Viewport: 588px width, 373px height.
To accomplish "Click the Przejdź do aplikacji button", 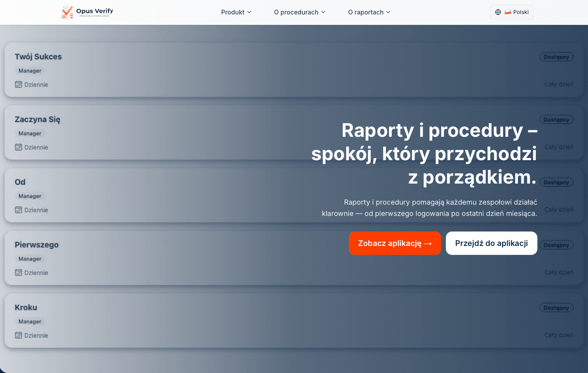I will (491, 243).
